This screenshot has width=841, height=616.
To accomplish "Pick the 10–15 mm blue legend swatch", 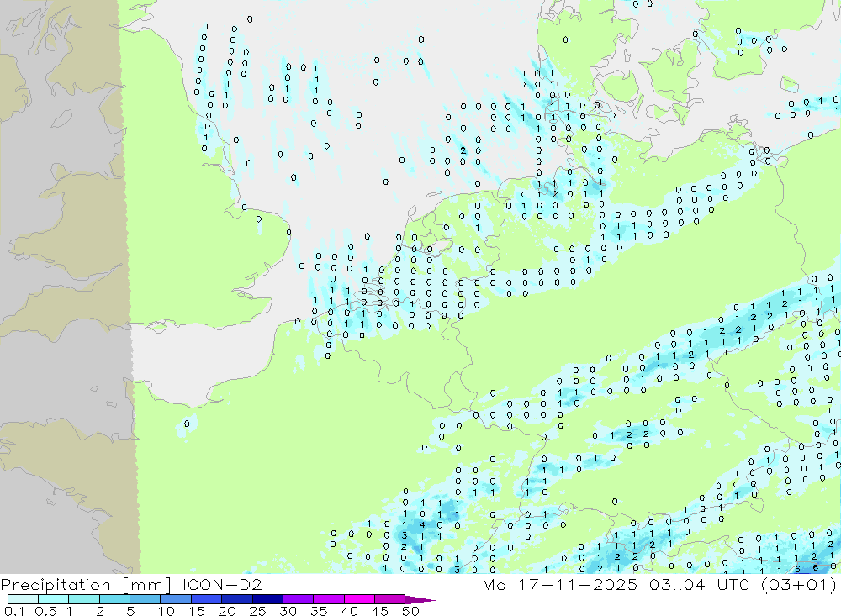I will pyautogui.click(x=176, y=599).
